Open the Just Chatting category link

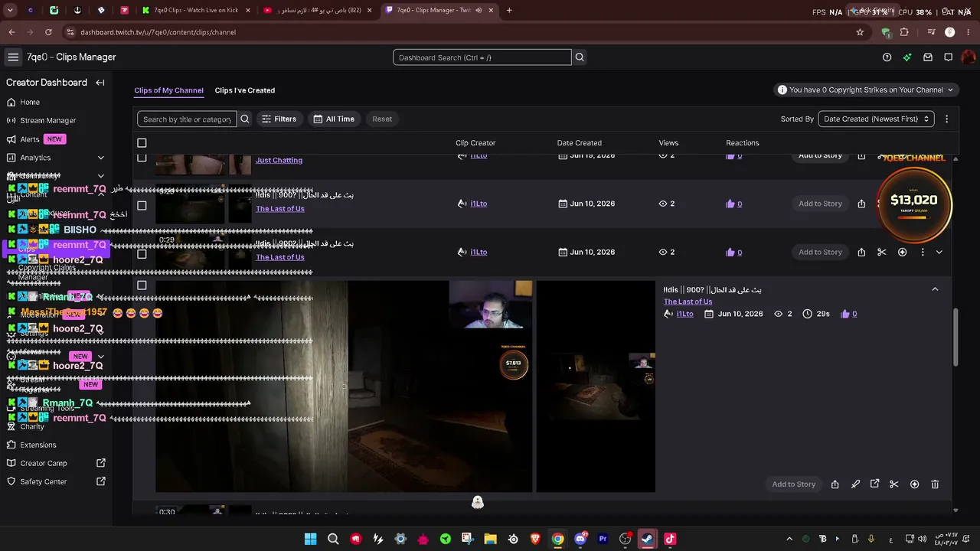click(x=279, y=160)
